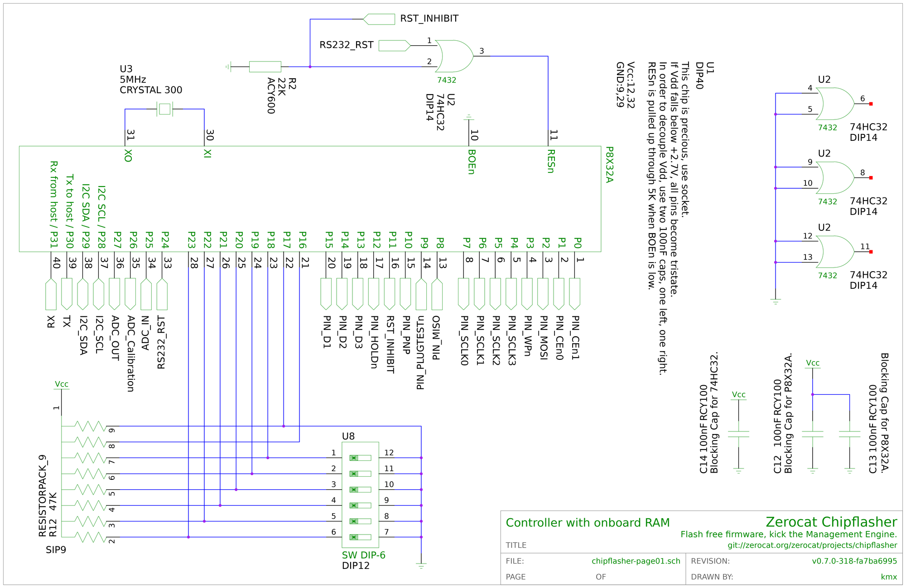906x588 pixels.
Task: Click the 'Controller with onboard RAM' title
Action: (588, 523)
